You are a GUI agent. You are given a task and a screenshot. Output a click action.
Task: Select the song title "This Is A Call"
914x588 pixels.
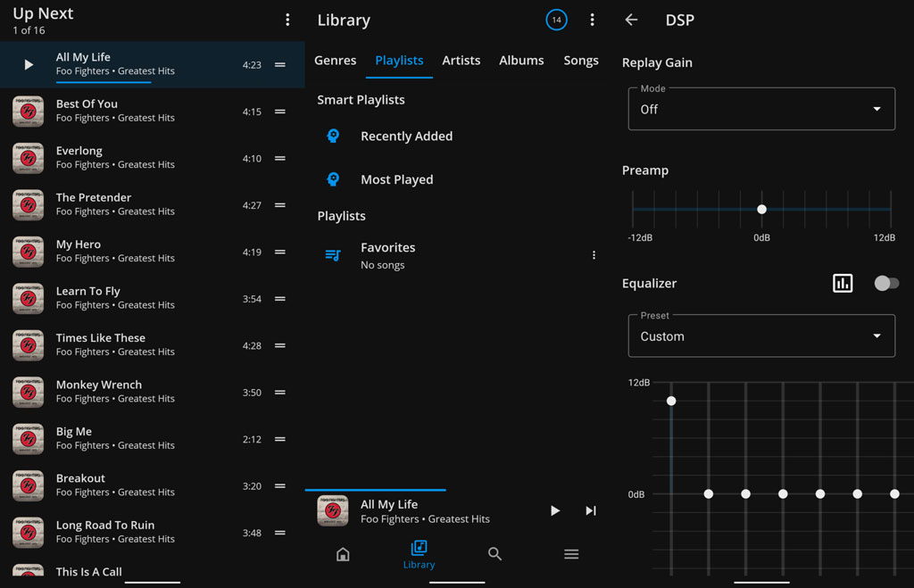[89, 572]
